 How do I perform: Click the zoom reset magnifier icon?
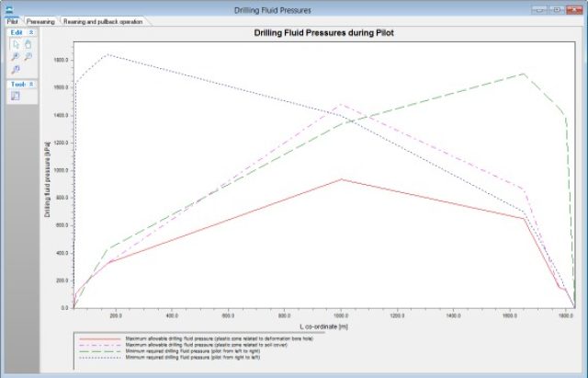point(16,69)
